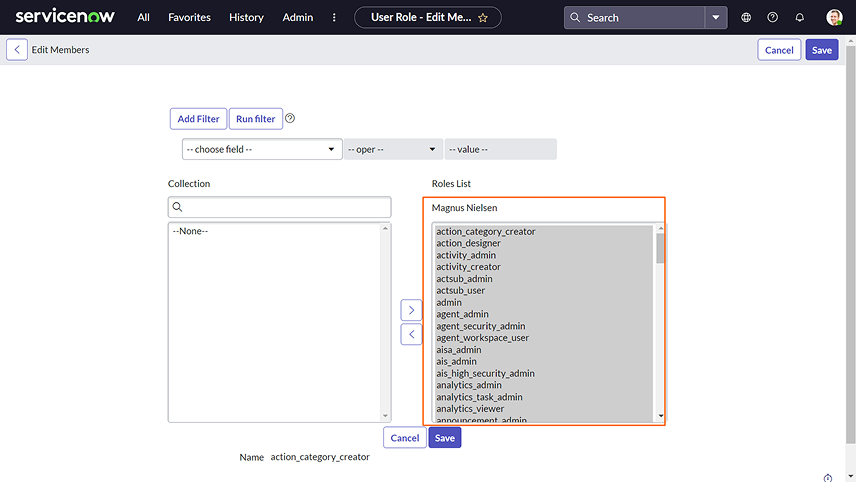Open the help question mark icon

coord(772,17)
